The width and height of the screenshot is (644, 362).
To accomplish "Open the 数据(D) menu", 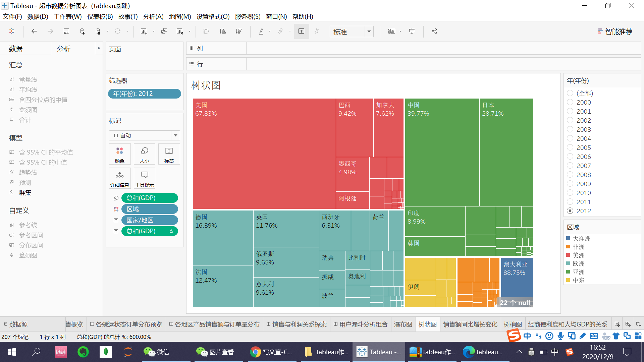I will tap(37, 16).
